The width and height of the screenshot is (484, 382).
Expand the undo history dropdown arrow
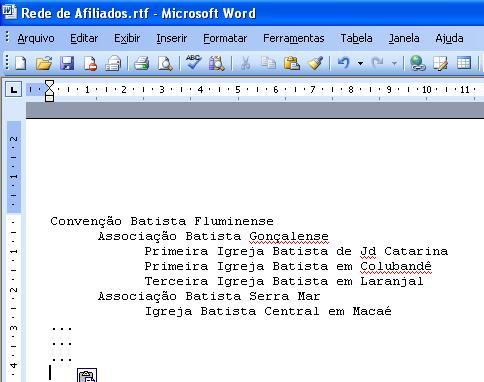[360, 63]
